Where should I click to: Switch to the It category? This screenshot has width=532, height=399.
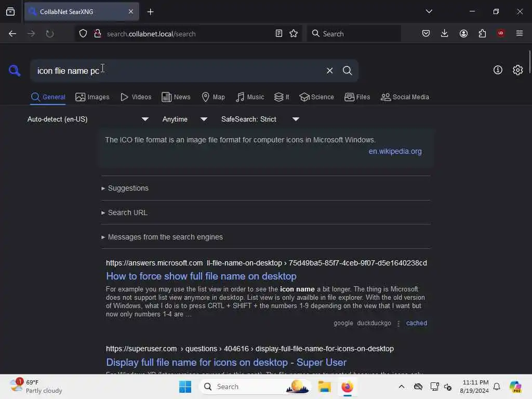pyautogui.click(x=281, y=97)
